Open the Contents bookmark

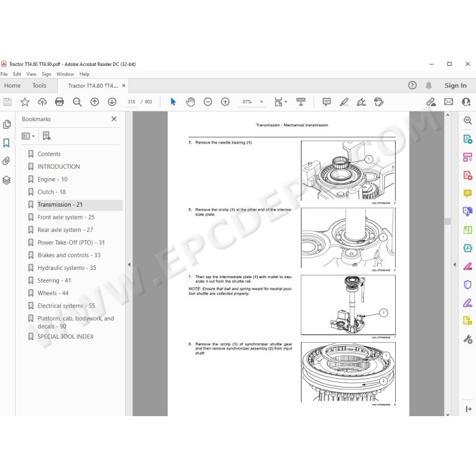[49, 154]
